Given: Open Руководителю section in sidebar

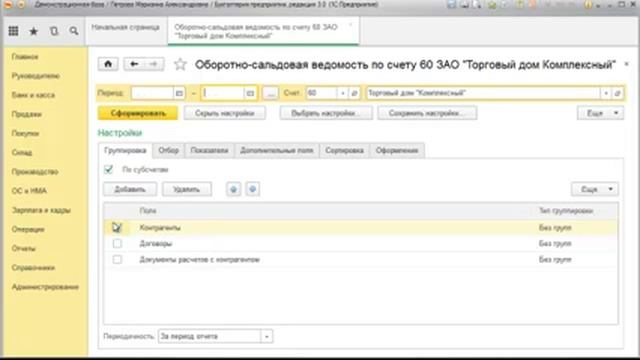Looking at the screenshot, I should (36, 76).
